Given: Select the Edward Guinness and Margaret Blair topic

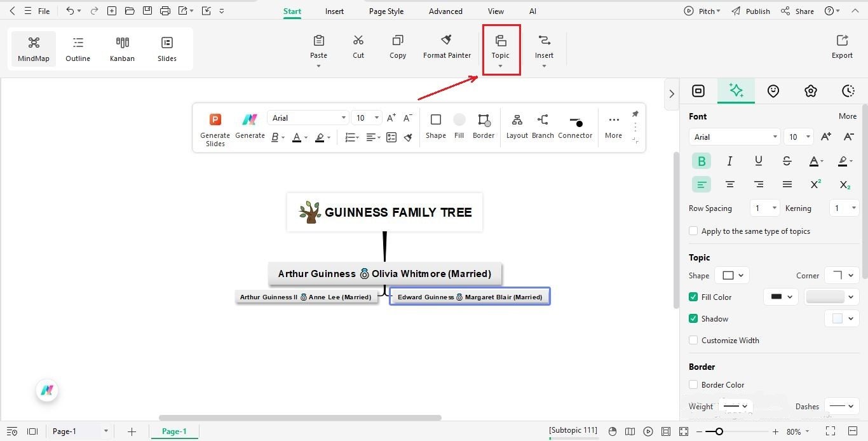Looking at the screenshot, I should [470, 296].
